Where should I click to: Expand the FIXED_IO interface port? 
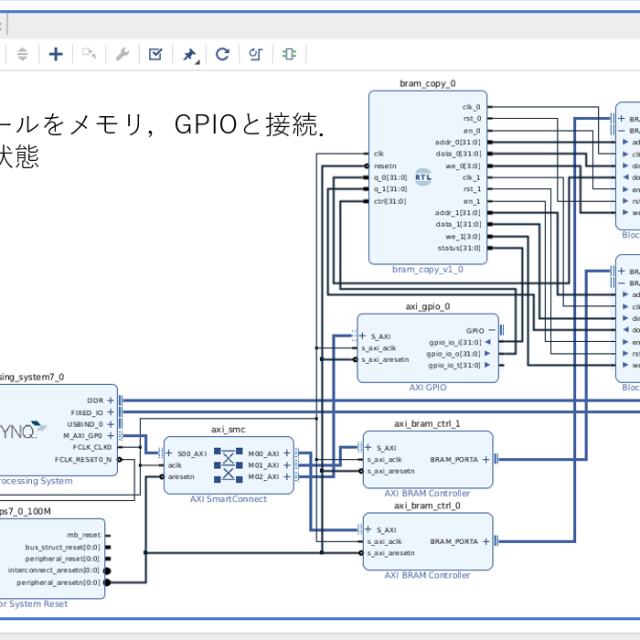click(x=111, y=412)
